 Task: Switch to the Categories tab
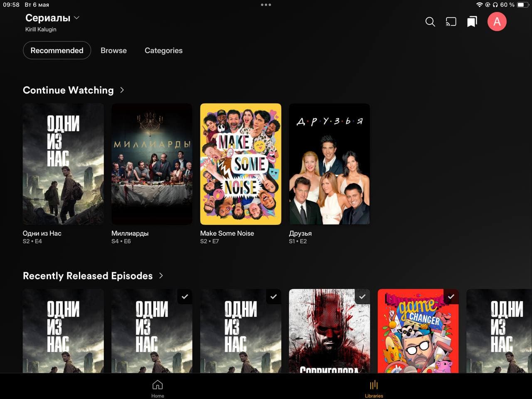click(163, 51)
